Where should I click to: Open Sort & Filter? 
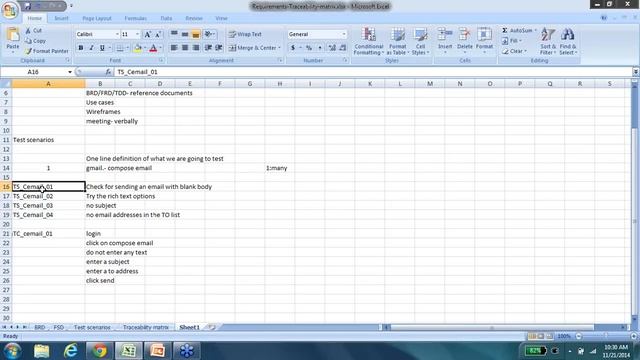(x=548, y=41)
